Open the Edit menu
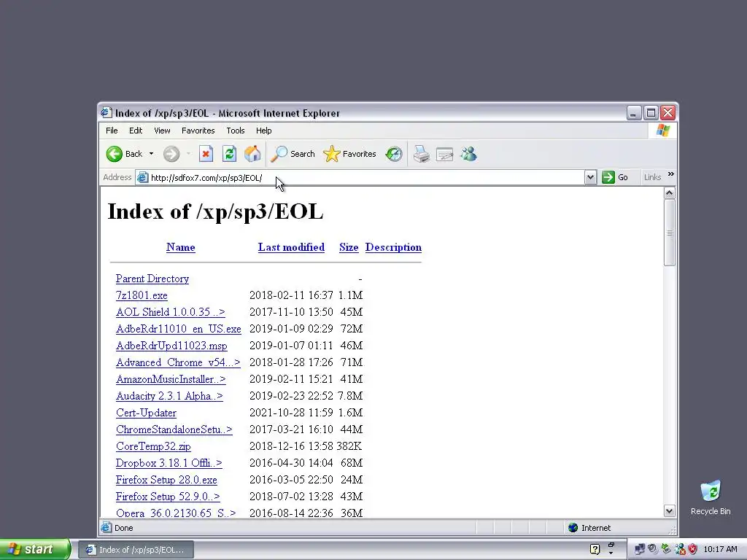The image size is (747, 560). [135, 131]
